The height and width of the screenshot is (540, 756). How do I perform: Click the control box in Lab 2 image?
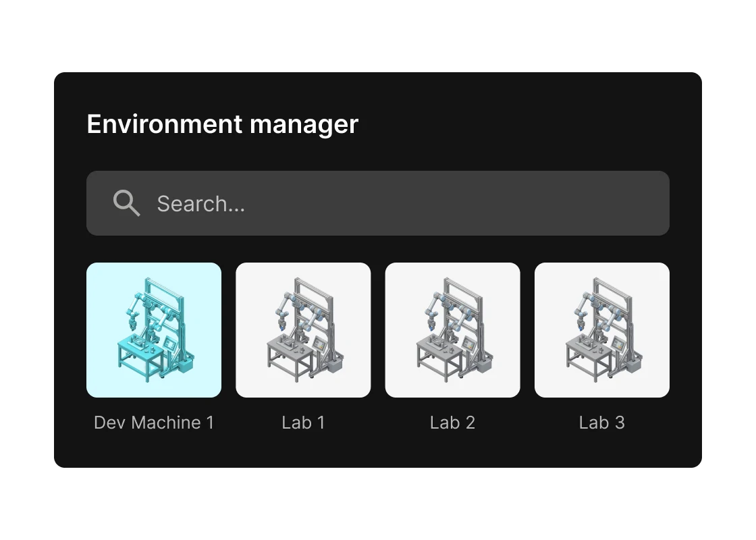(483, 365)
